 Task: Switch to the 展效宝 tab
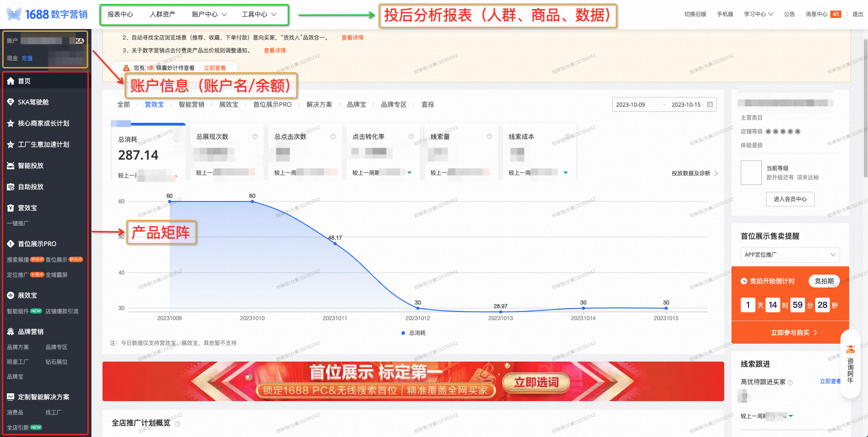tap(229, 104)
